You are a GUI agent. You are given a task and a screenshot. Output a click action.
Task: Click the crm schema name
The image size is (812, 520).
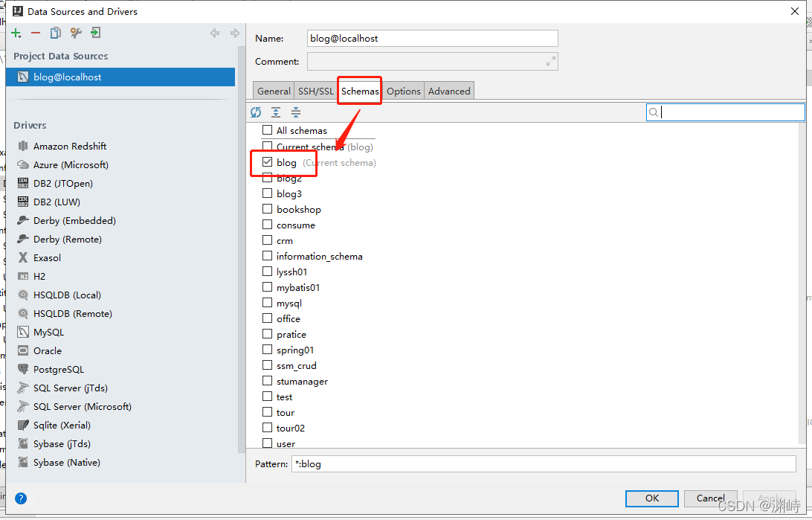pos(285,241)
